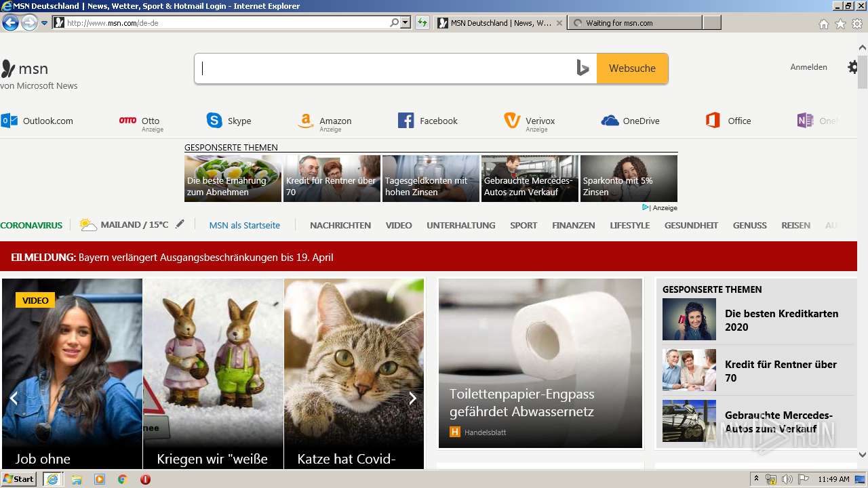Open the browser Tools gear icon
868x488 pixels.
click(857, 24)
